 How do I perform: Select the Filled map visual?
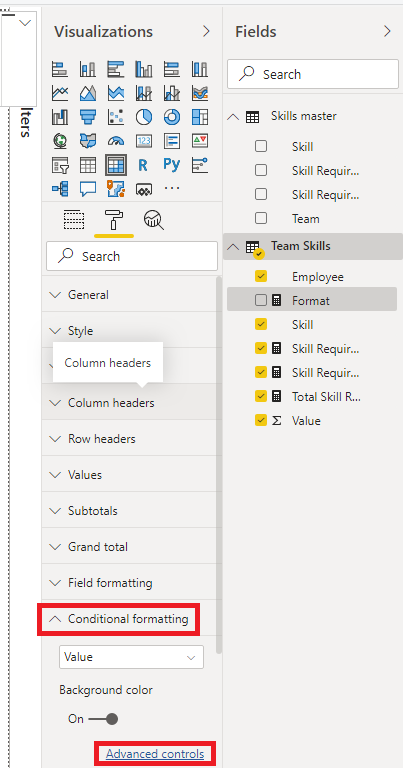pyautogui.click(x=88, y=141)
